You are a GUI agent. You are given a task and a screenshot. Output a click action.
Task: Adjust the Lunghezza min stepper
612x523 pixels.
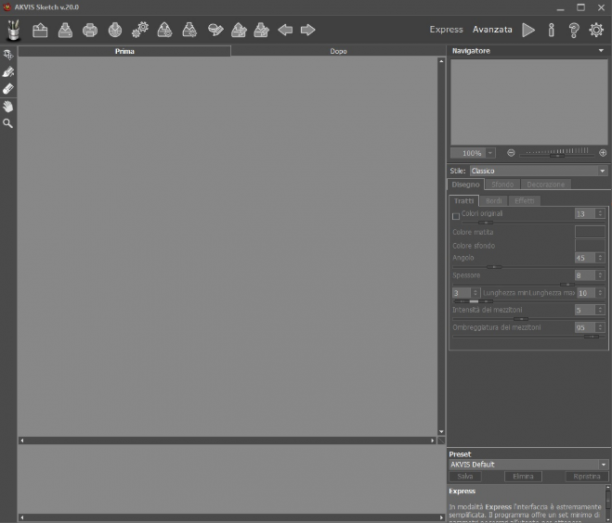pos(475,293)
